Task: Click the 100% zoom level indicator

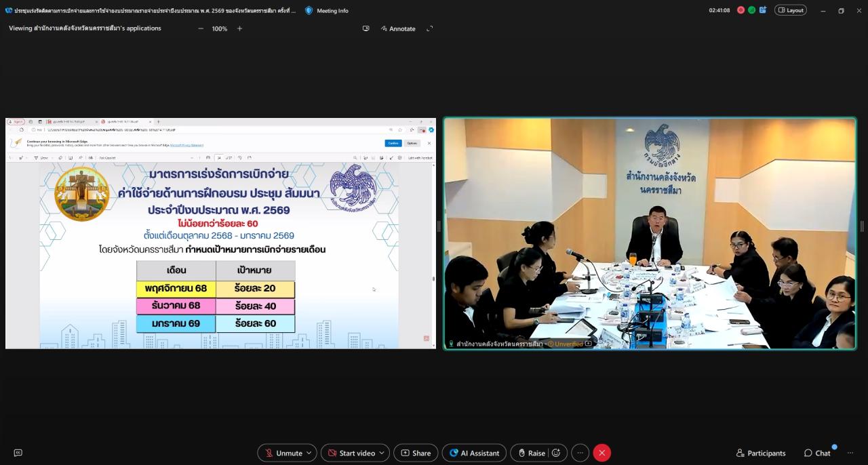Action: [220, 28]
